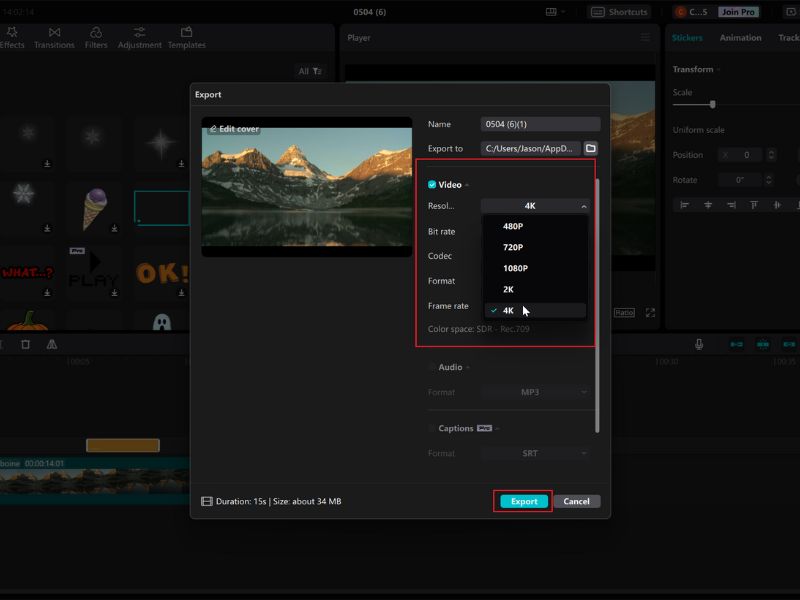
Task: Select the pumpkin sticker thumbnail
Action: tap(28, 320)
